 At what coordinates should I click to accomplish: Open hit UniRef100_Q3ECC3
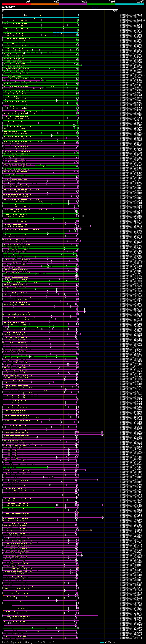coord(131,25)
